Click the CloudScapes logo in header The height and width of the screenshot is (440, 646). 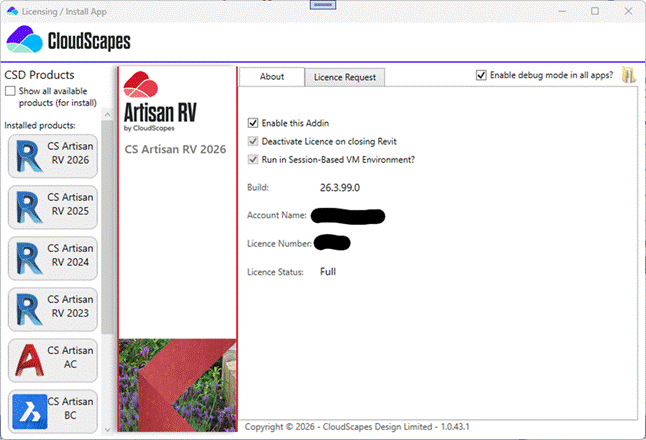click(68, 41)
